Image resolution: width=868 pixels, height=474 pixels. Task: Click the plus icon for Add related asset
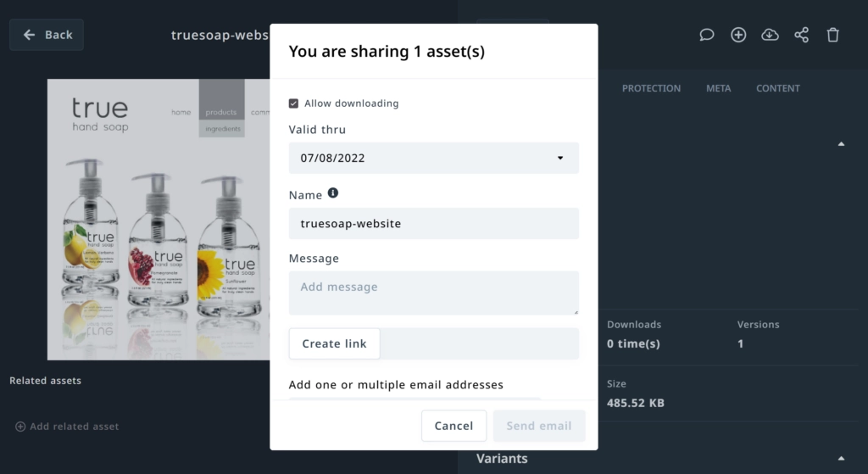click(20, 427)
